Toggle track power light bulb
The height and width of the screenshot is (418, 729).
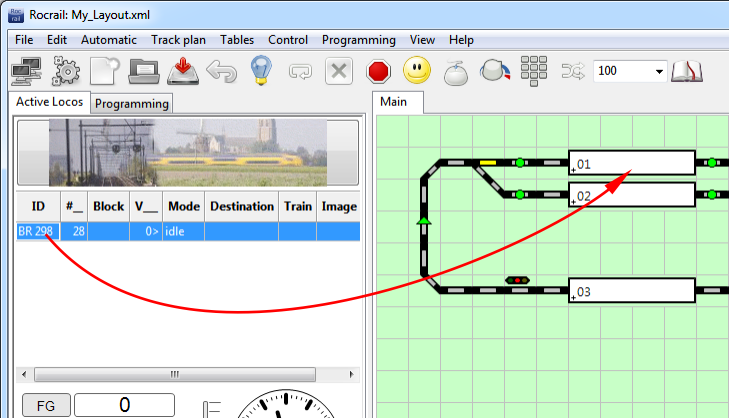point(261,72)
